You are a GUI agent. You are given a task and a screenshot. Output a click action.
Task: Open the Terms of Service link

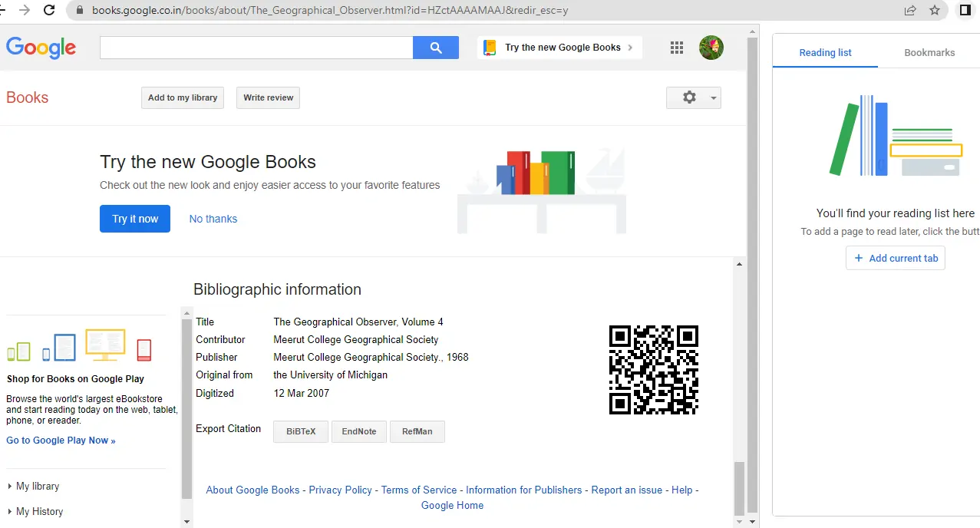coord(419,490)
